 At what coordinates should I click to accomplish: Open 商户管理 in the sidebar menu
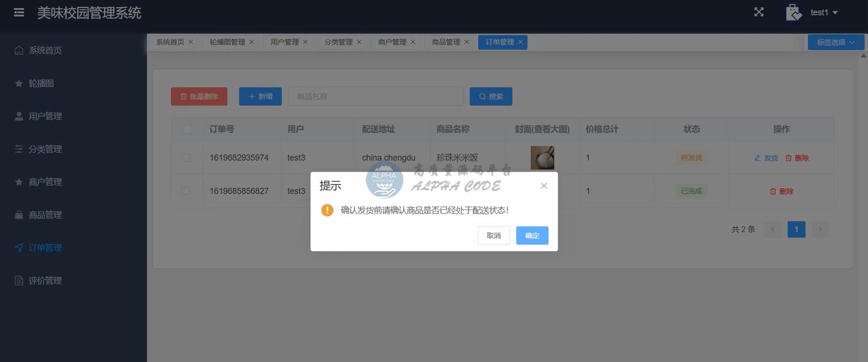45,182
